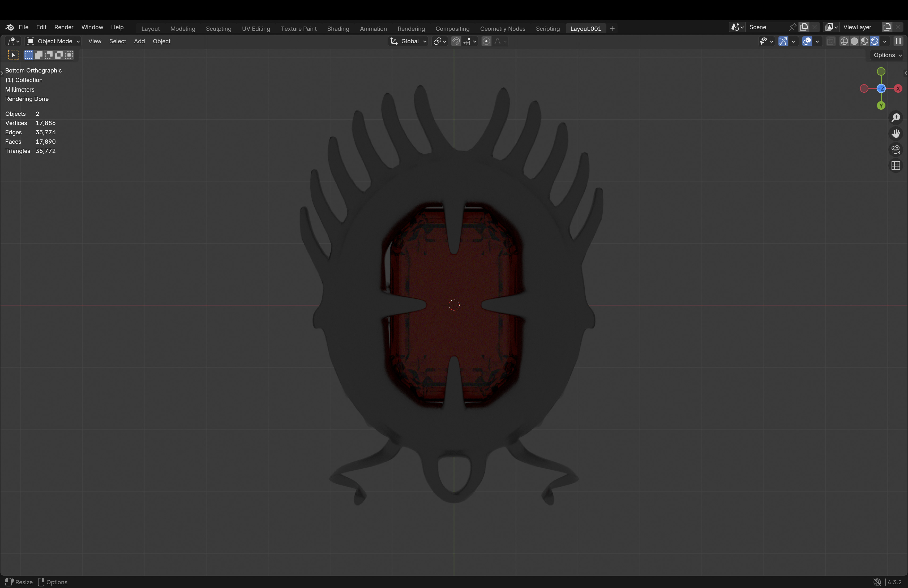The height and width of the screenshot is (588, 908).
Task: Switch to rendered viewport shading
Action: [875, 41]
